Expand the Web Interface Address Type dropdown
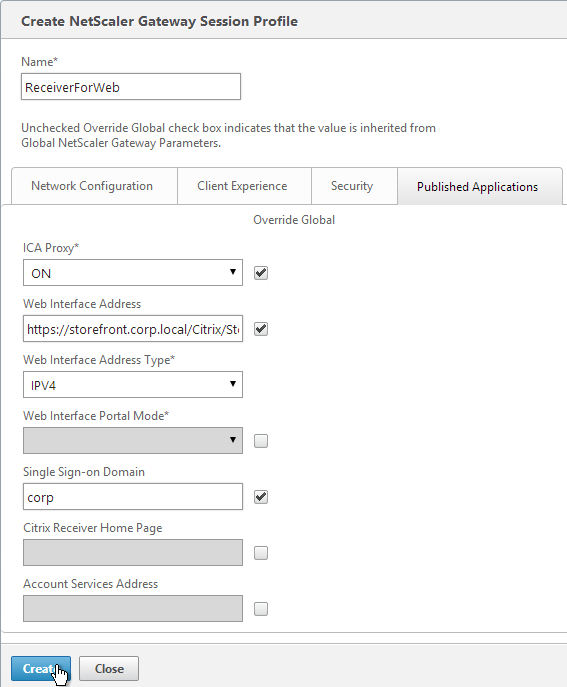Viewport: 567px width, 687px height. [133, 385]
